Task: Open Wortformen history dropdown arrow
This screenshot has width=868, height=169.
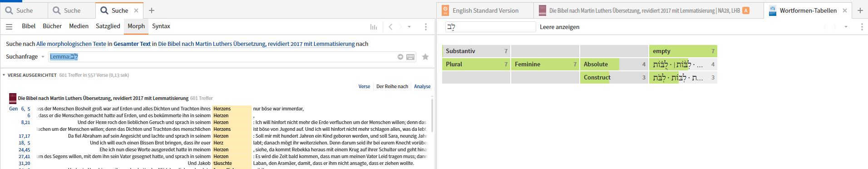Action: click(x=846, y=27)
